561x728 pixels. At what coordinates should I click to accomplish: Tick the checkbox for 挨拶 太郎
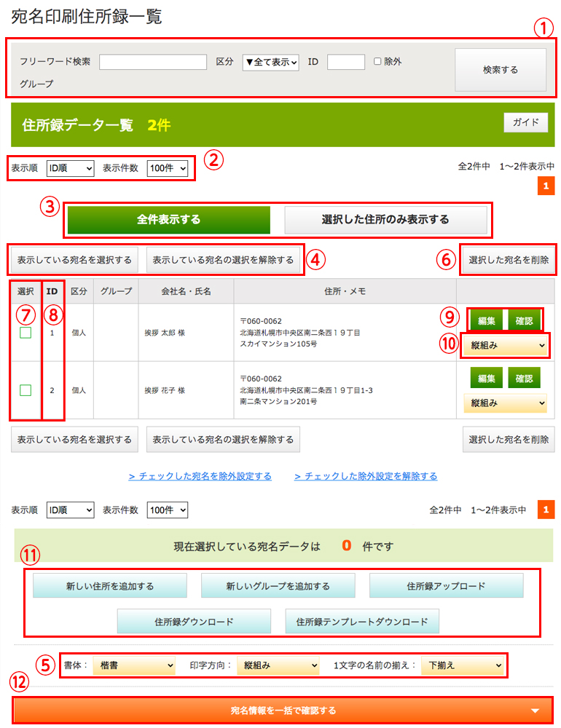tap(25, 333)
